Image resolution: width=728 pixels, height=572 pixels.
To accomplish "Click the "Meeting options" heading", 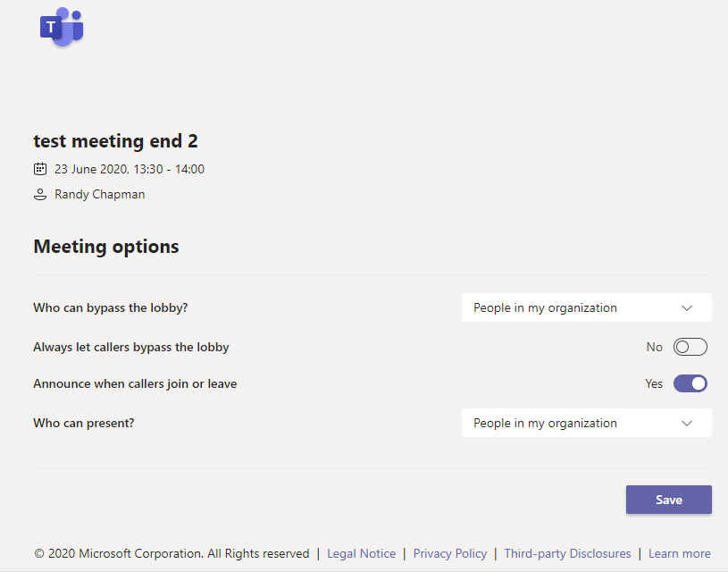I will click(105, 247).
